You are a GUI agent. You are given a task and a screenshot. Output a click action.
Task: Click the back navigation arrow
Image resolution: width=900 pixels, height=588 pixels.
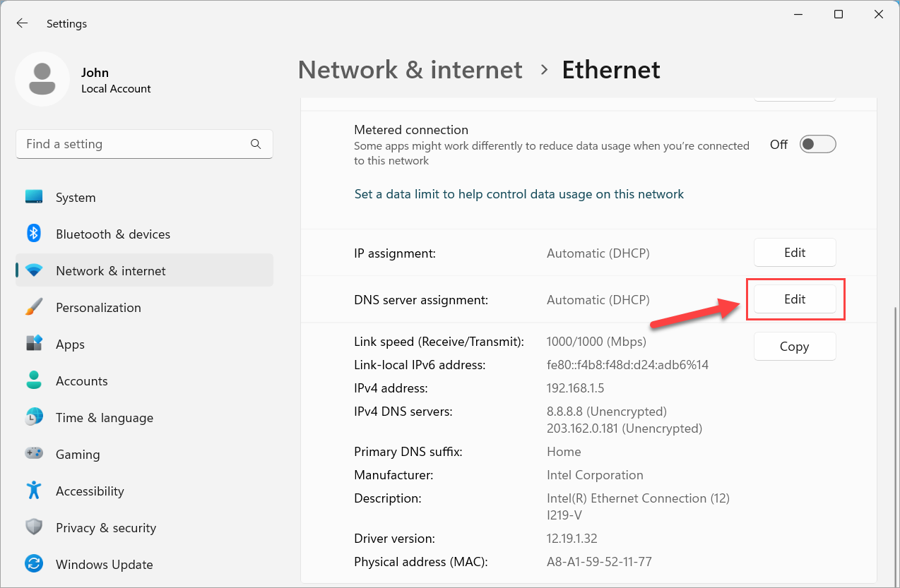[x=22, y=23]
